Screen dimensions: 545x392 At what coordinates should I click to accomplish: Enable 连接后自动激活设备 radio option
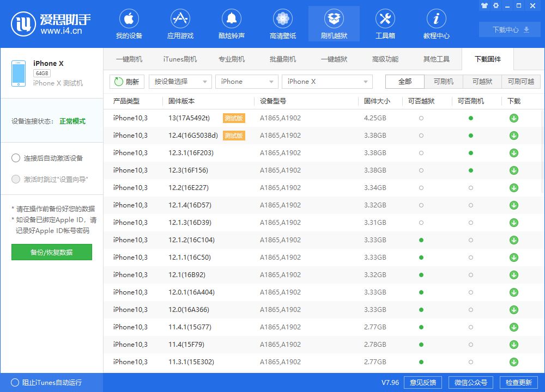tap(16, 158)
